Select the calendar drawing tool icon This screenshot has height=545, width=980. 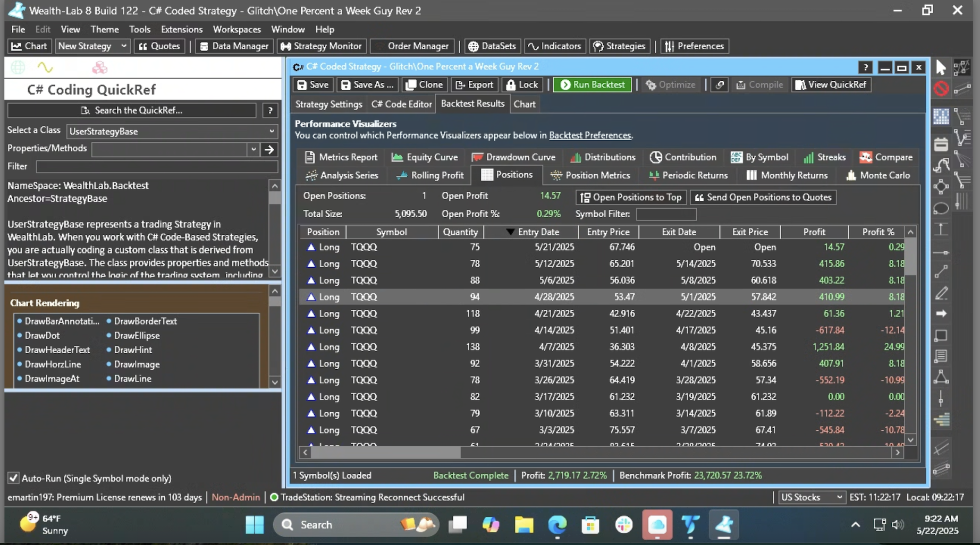(941, 143)
